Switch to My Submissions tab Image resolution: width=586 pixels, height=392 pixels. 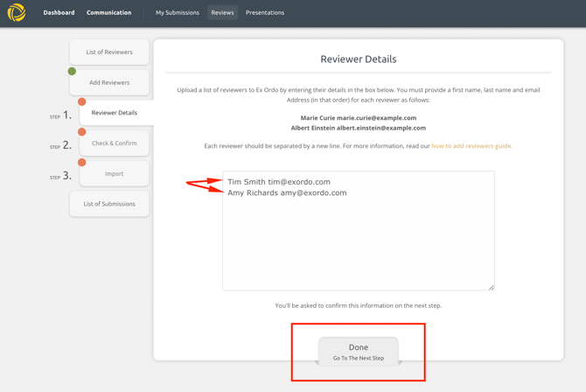(178, 13)
